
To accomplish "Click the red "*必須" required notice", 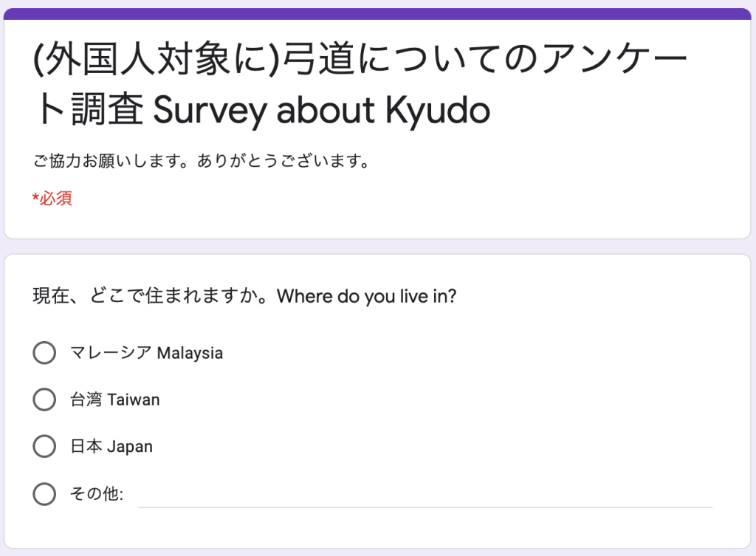I will 53,198.
